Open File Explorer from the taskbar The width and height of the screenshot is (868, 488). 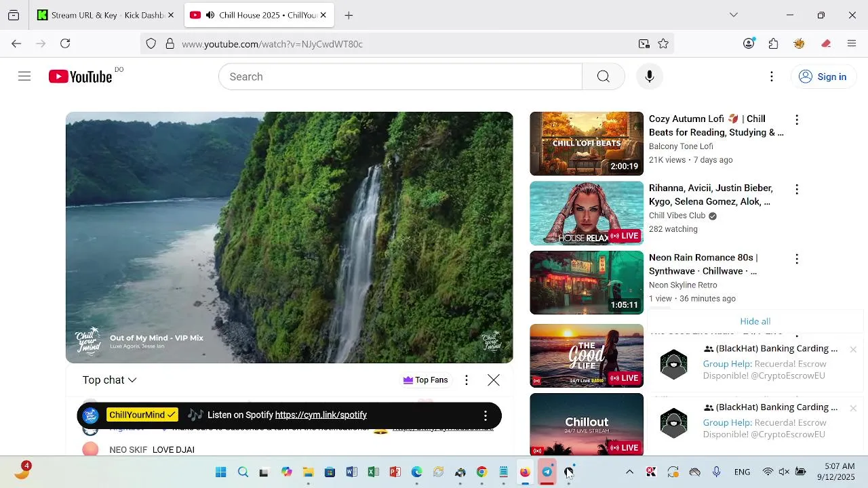coord(308,472)
